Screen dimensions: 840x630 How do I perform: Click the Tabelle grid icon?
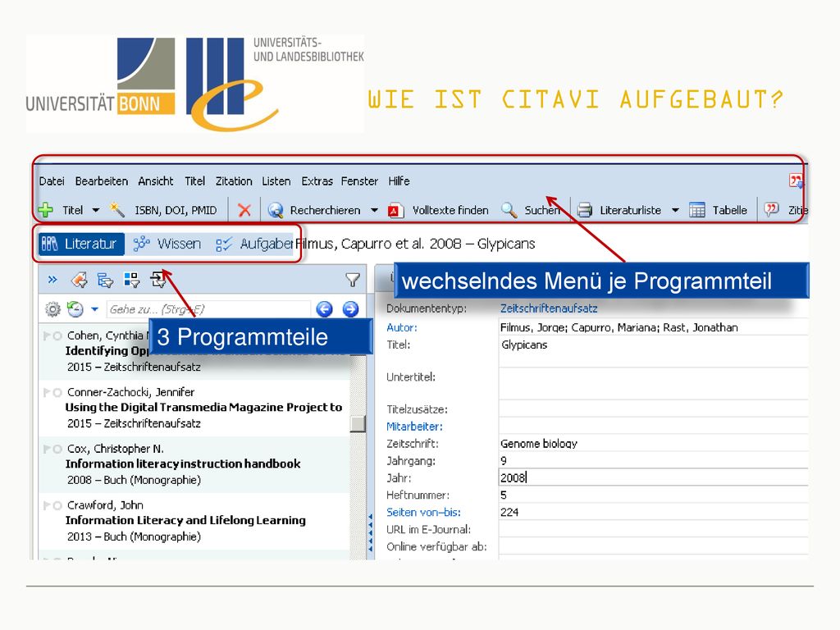697,210
